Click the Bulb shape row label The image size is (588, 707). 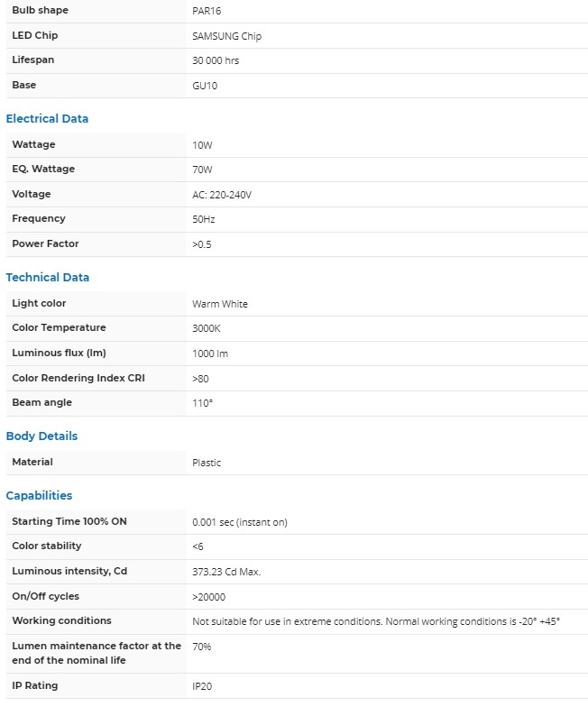(x=40, y=11)
